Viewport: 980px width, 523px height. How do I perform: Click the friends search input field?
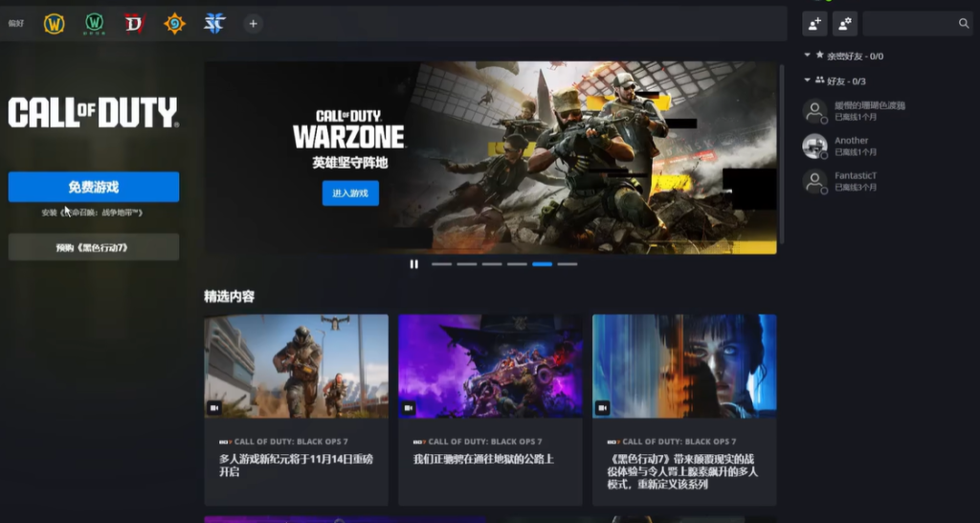(x=909, y=24)
